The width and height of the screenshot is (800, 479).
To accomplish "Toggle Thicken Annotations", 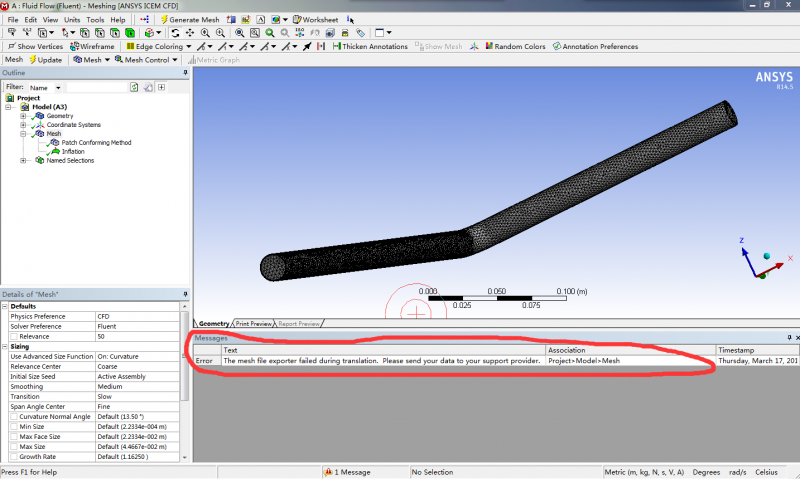I will pyautogui.click(x=370, y=46).
